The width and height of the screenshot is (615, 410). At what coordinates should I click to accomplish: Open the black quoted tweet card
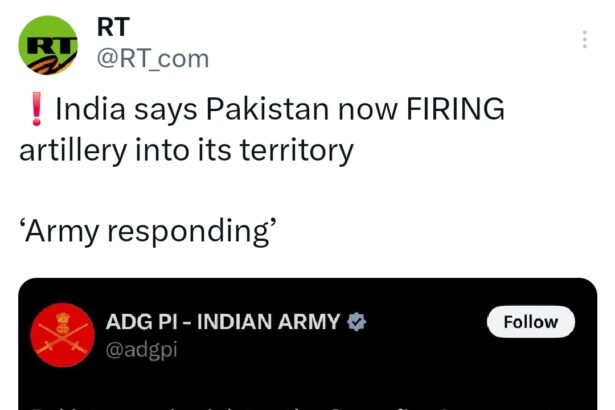coord(308,344)
